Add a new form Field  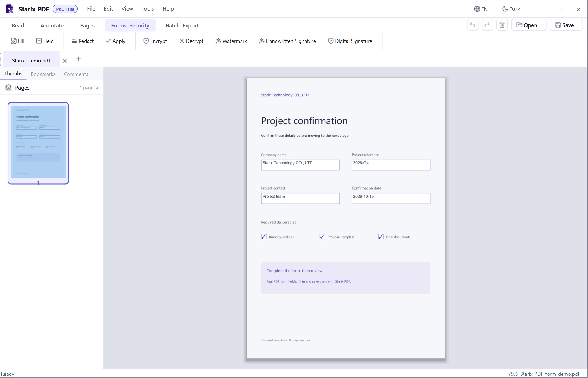(x=45, y=41)
